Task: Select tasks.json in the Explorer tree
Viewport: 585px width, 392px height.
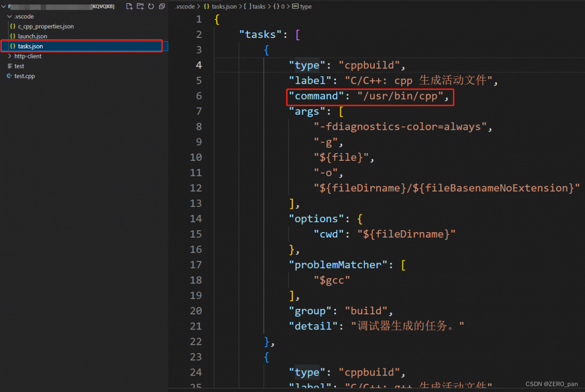Action: point(84,46)
